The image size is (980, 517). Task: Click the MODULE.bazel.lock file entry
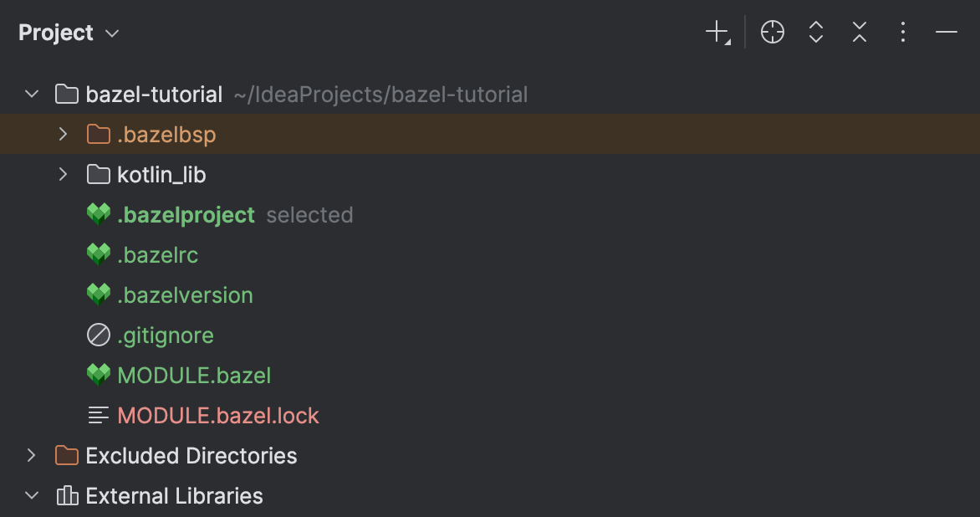point(217,415)
